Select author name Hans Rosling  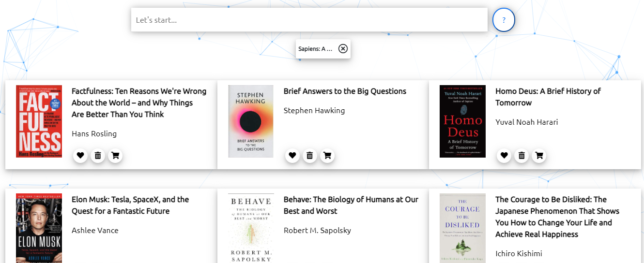point(94,134)
